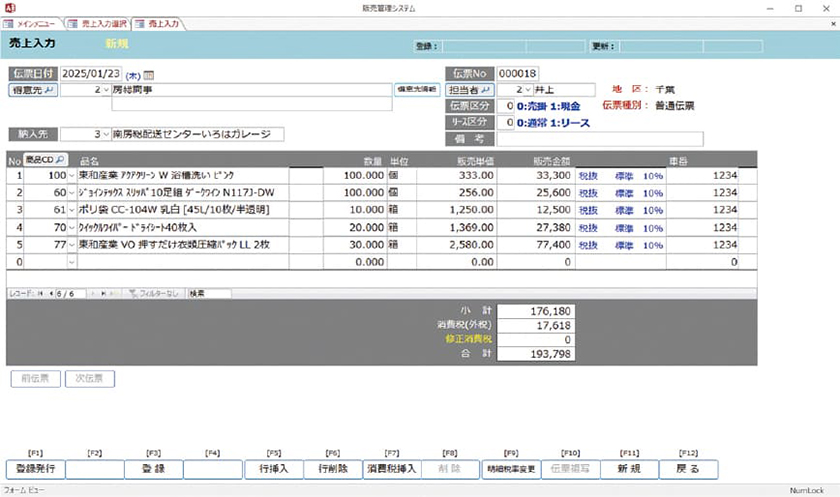Open the calendar picker beside 伝票日付
The image size is (840, 497).
pos(149,74)
